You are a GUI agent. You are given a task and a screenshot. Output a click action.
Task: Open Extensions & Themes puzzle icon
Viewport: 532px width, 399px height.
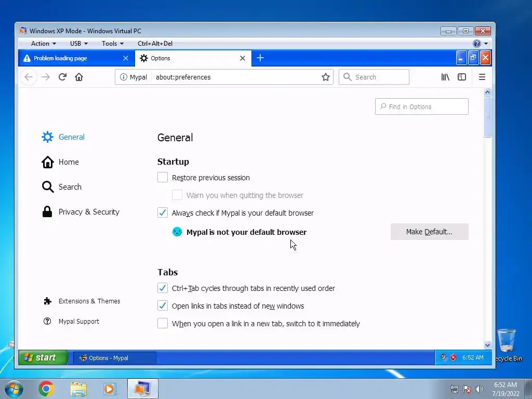[47, 301]
